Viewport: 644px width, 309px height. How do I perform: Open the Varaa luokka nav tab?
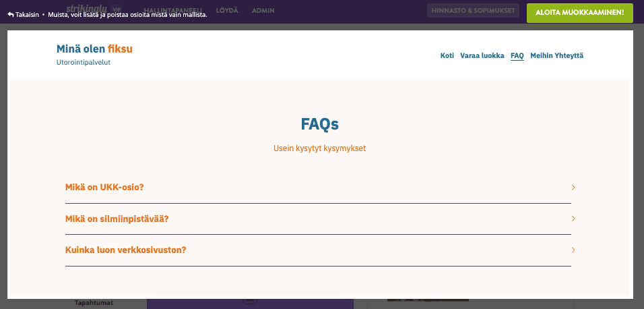coord(482,55)
